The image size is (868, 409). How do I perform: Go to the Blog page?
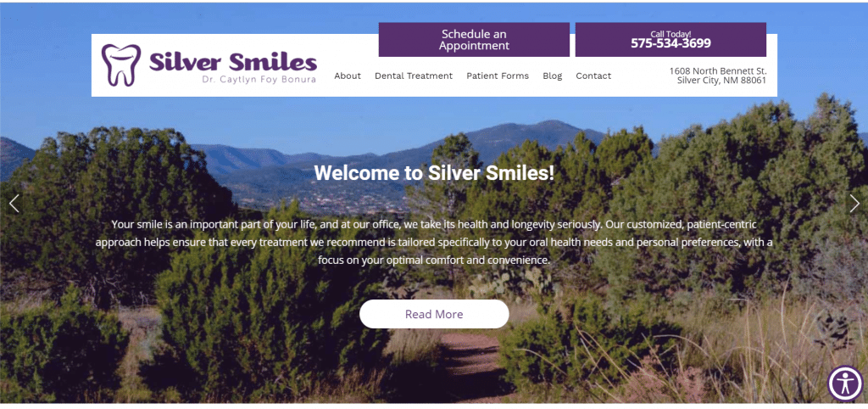[553, 76]
